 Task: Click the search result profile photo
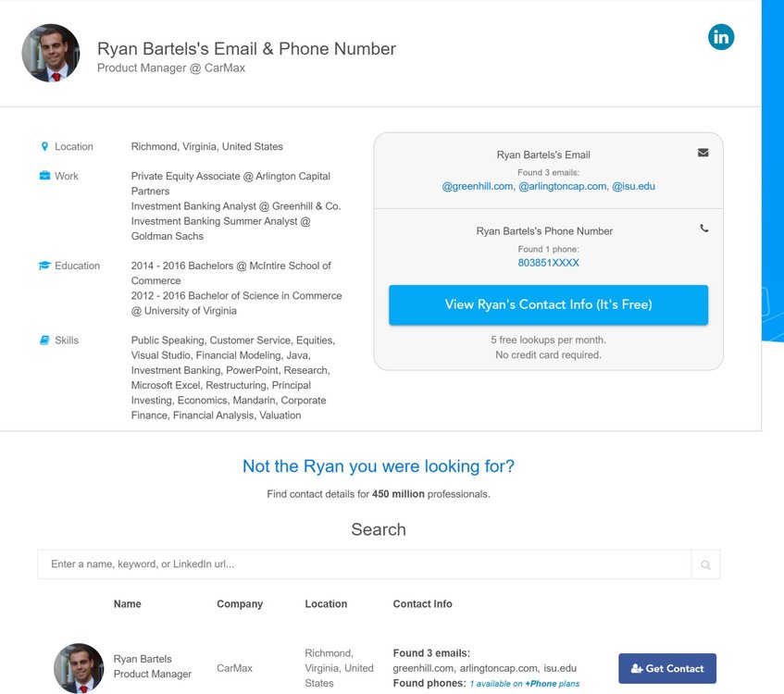point(79,668)
